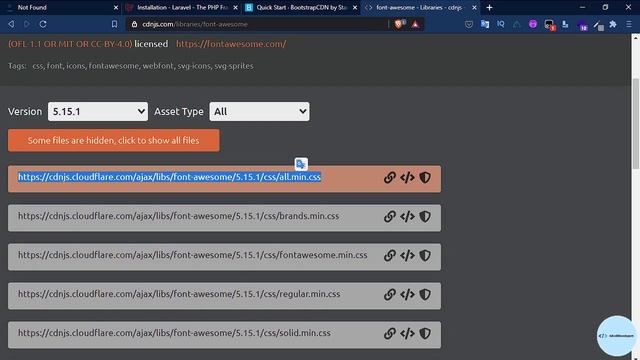The height and width of the screenshot is (360, 640).
Task: Switch to the Laravel Installation tab
Action: click(182, 7)
